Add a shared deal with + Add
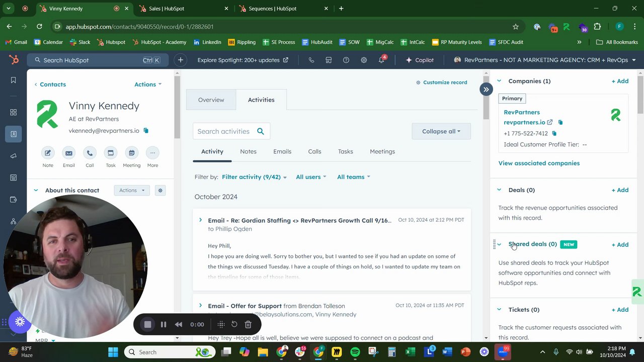 [x=620, y=244]
